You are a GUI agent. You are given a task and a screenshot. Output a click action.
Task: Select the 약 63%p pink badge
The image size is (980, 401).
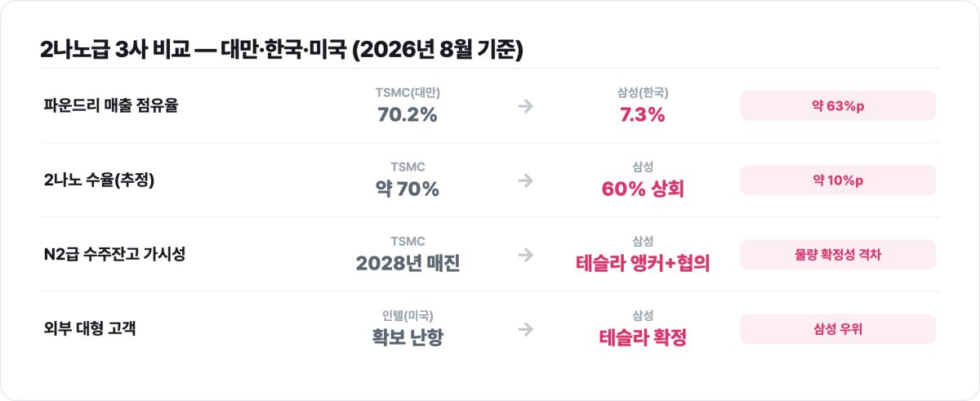[838, 106]
